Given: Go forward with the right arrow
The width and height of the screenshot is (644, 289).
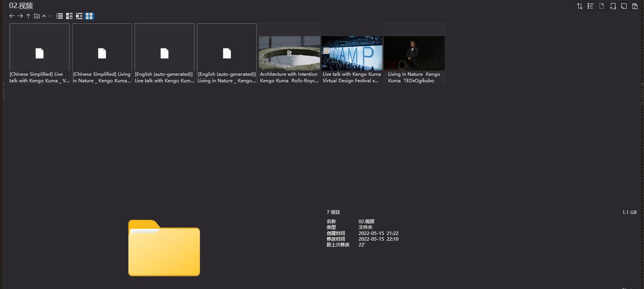Looking at the screenshot, I should pos(20,16).
